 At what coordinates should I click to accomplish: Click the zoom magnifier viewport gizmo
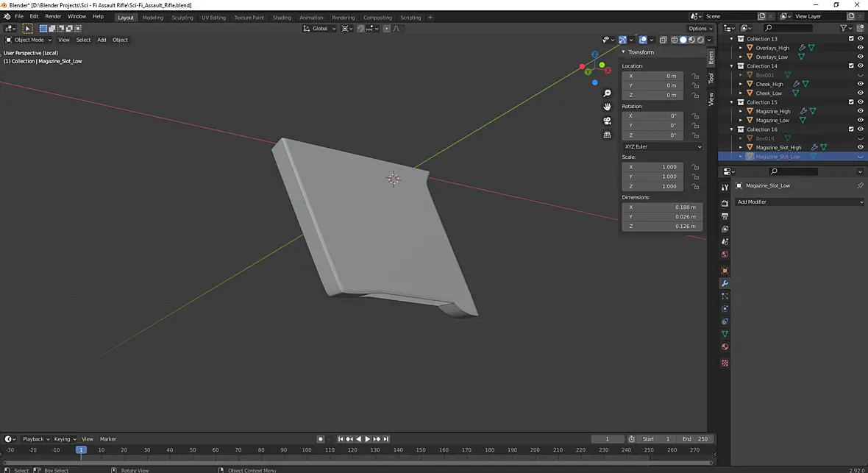[x=608, y=93]
